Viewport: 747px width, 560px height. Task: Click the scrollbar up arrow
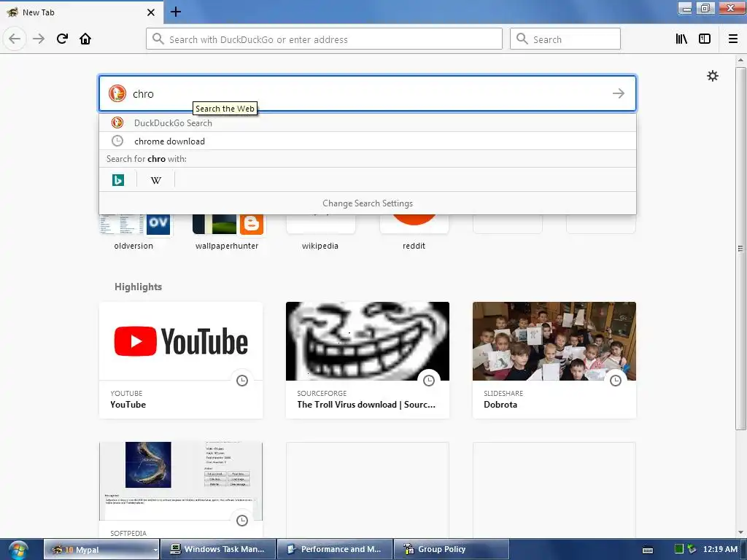pyautogui.click(x=740, y=60)
